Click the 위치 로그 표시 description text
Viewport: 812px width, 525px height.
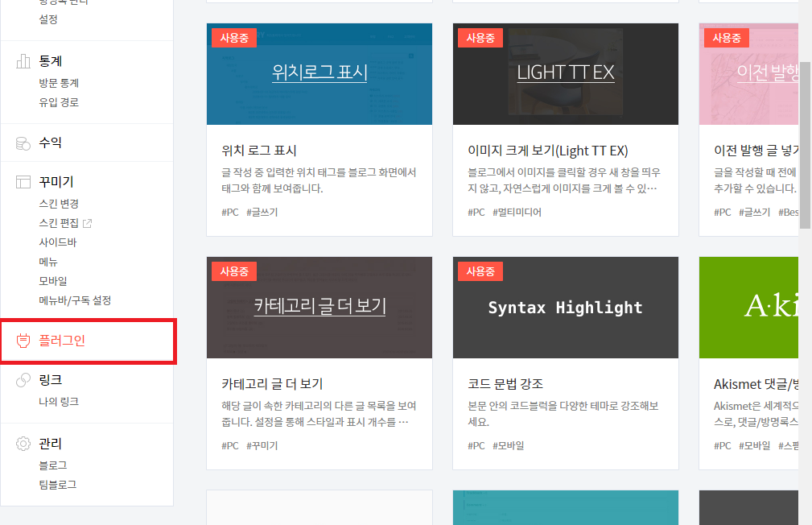tap(319, 180)
